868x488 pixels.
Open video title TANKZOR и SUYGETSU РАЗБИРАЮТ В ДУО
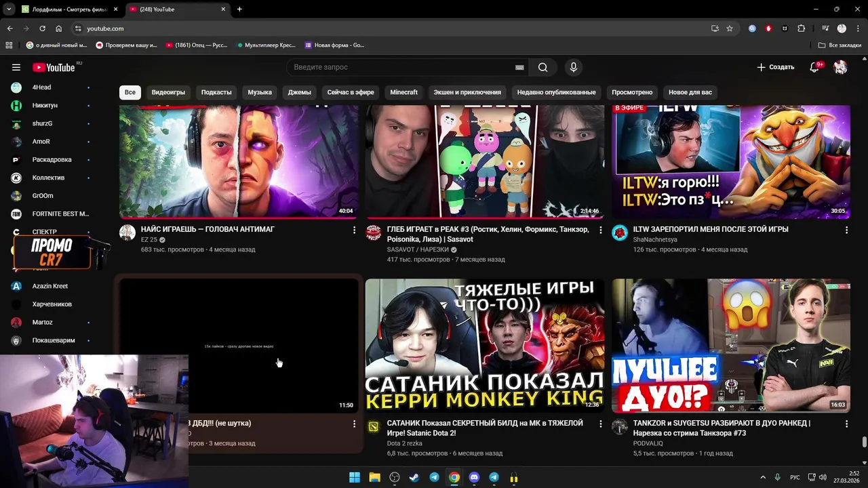click(722, 428)
